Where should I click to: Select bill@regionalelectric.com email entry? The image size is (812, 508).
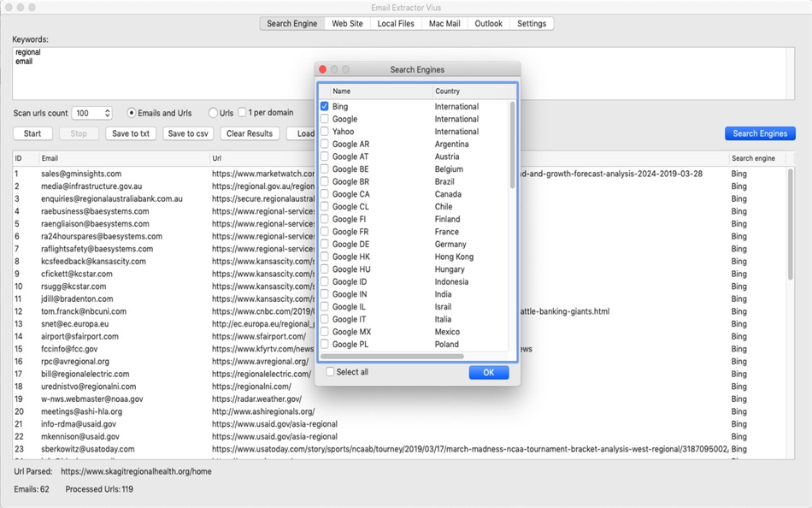coord(85,374)
